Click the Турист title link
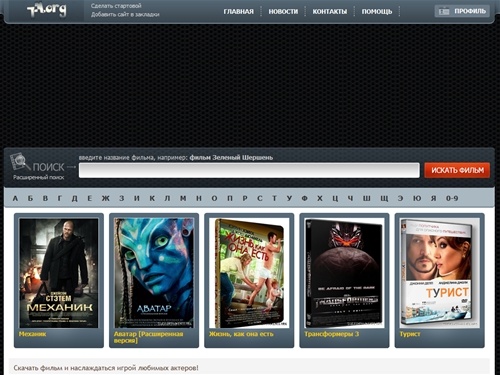Viewport: 500px width, 375px height. pos(410,334)
